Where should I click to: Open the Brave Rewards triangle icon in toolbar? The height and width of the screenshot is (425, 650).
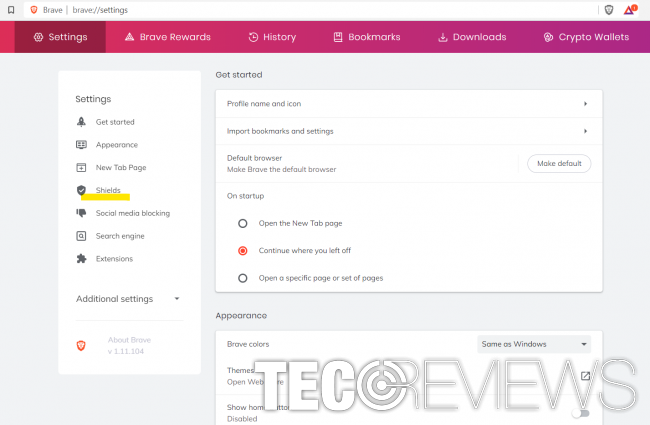click(630, 10)
